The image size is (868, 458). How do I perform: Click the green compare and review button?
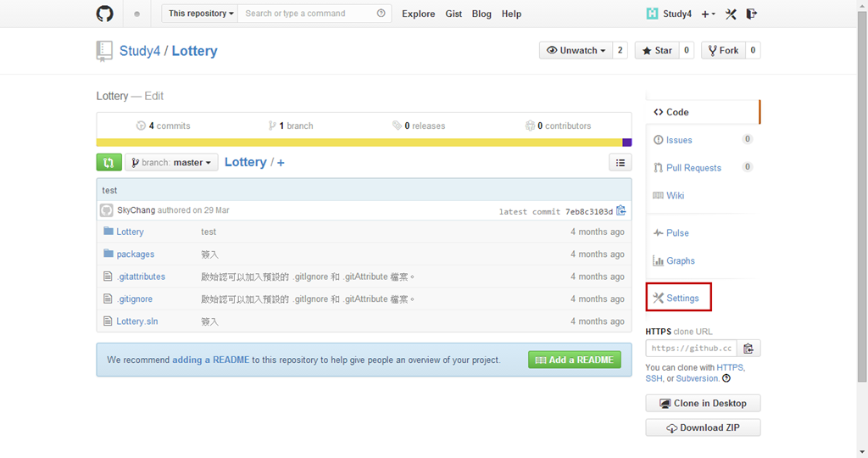click(x=109, y=162)
